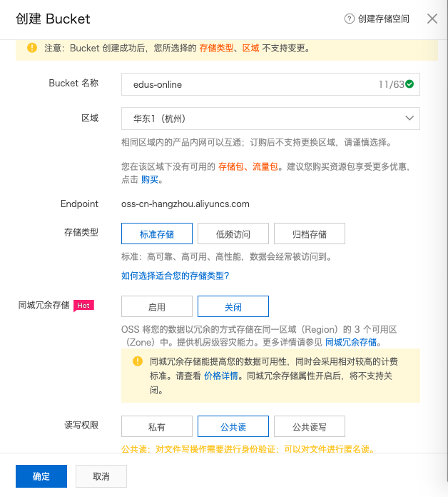Open the 区域 region dropdown
The image size is (448, 497).
(270, 118)
